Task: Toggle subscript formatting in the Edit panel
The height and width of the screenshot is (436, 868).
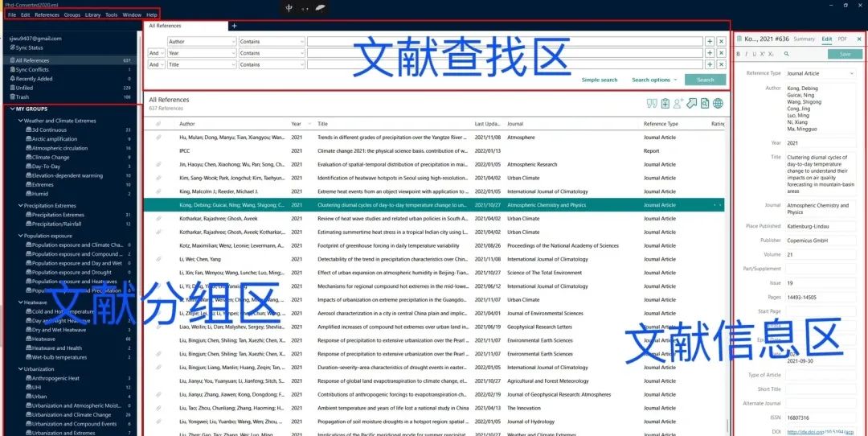Action: coord(771,54)
